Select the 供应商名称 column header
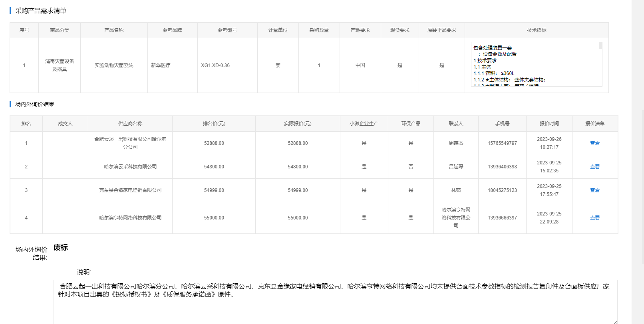 tap(130, 124)
